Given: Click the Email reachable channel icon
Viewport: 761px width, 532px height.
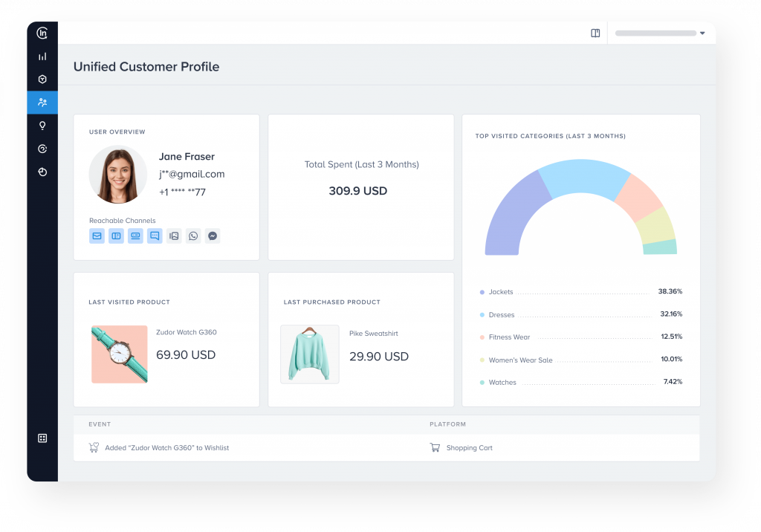Looking at the screenshot, I should pyautogui.click(x=97, y=236).
